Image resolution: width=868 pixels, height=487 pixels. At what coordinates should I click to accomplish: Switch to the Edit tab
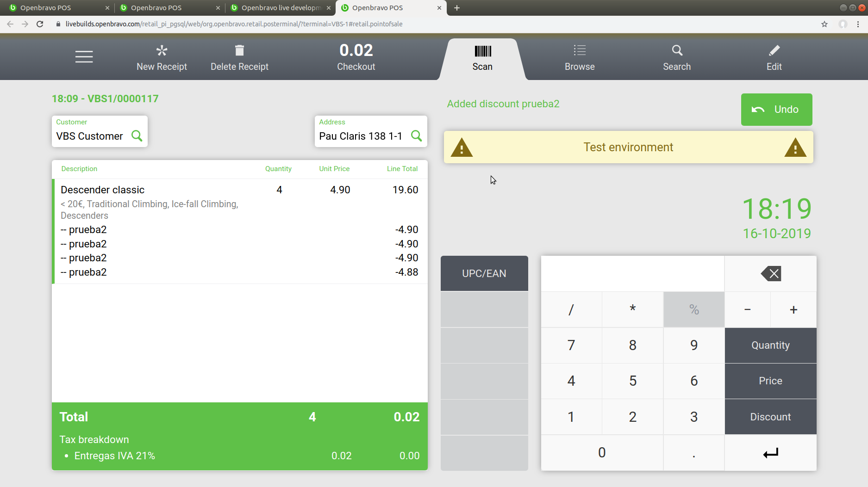[774, 58]
